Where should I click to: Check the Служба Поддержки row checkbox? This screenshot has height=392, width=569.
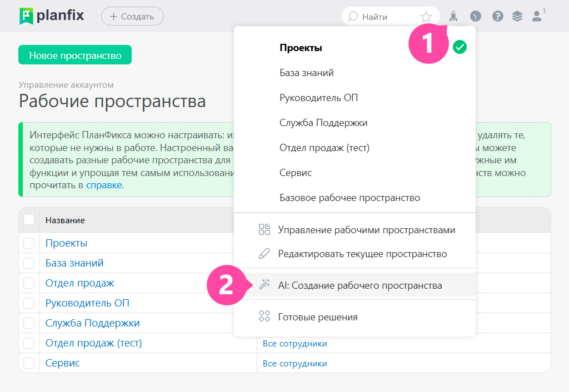tap(29, 323)
